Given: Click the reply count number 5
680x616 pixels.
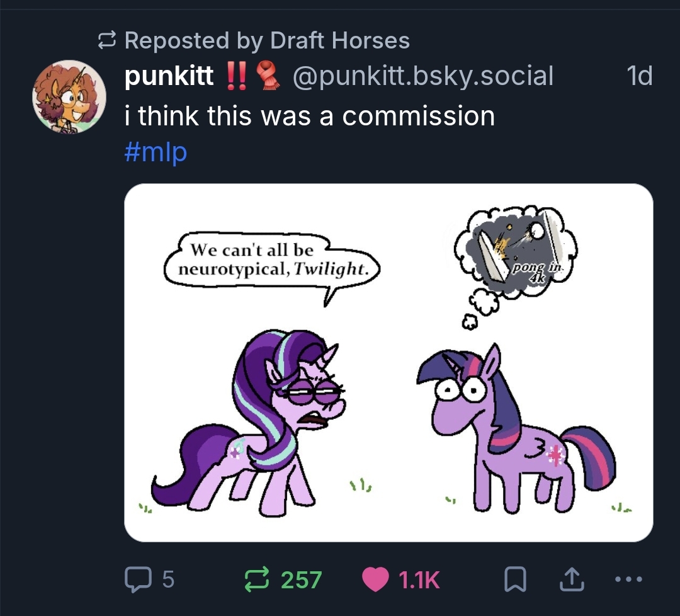Looking at the screenshot, I should coord(167,579).
